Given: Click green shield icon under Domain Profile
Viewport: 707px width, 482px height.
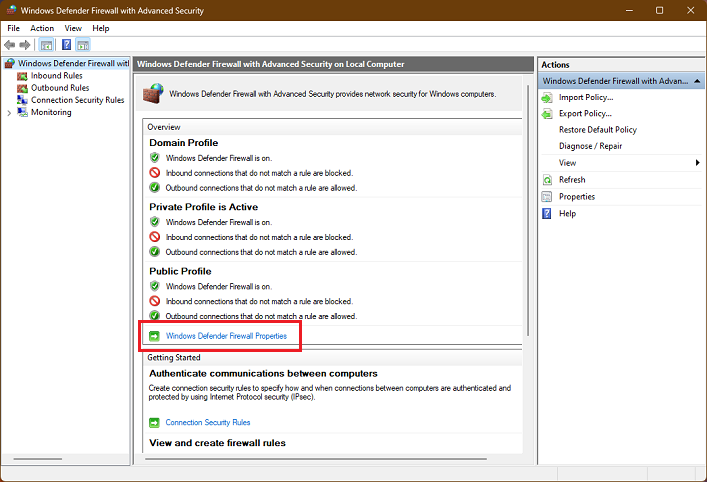Looking at the screenshot, I should [155, 158].
